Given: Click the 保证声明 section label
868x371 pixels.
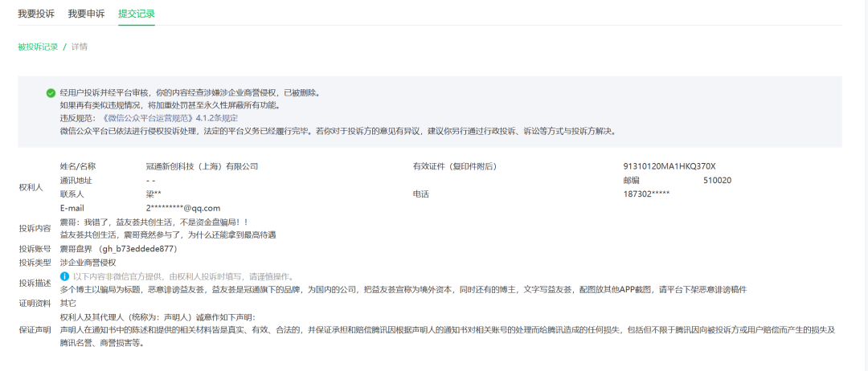Looking at the screenshot, I should 35,330.
